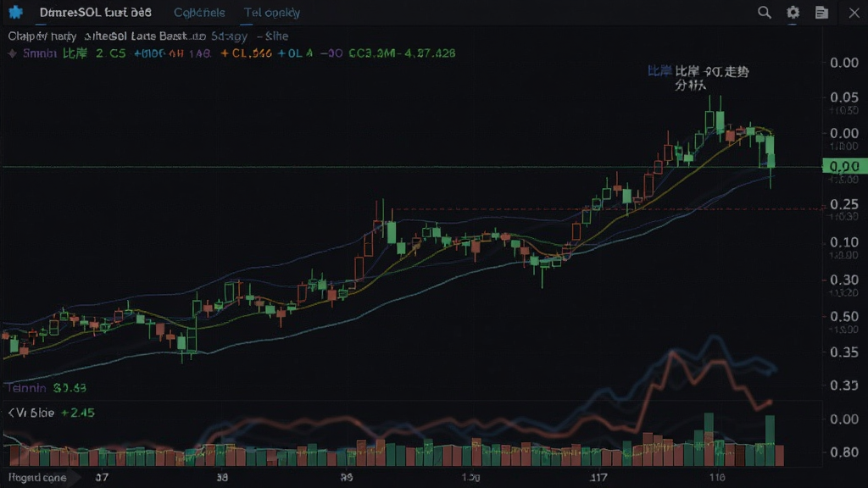
Task: Click the purple "-3O" legend value
Action: [331, 53]
